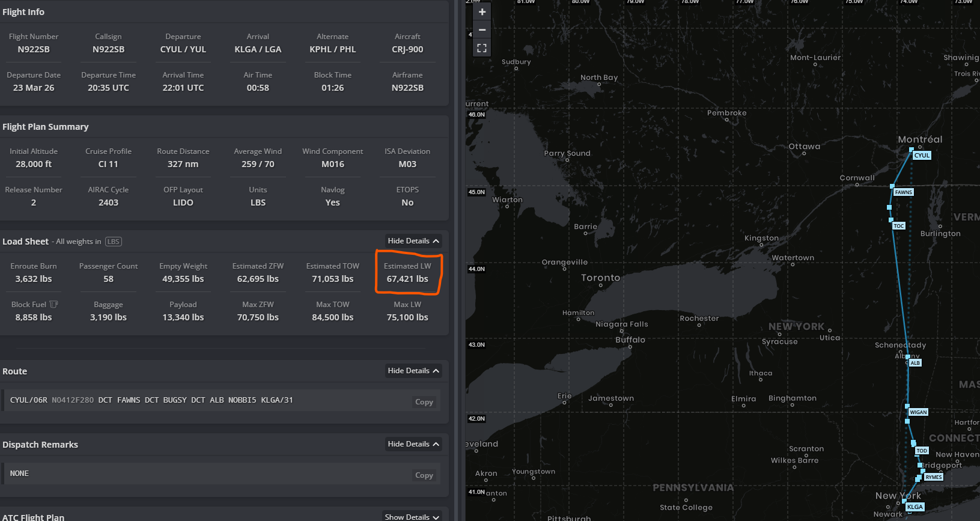Click the departure date 23 Mar 26
This screenshot has width=980, height=521.
(x=34, y=88)
